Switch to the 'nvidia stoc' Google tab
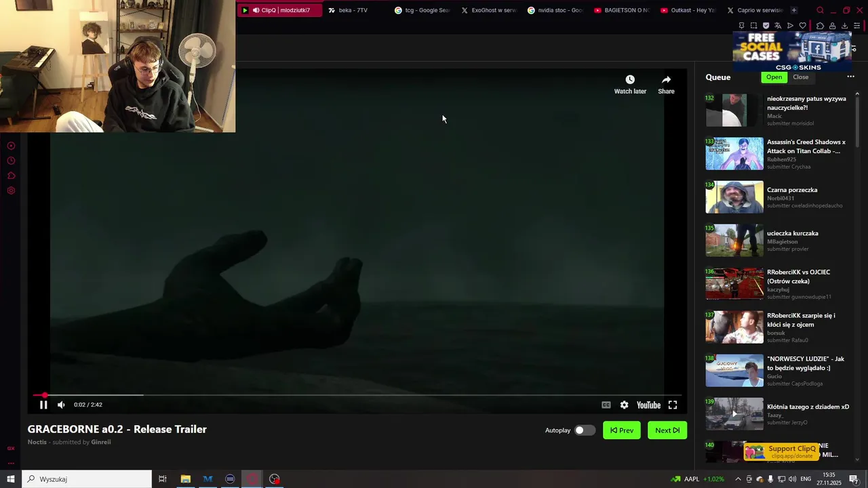The image size is (868, 488). click(x=555, y=10)
